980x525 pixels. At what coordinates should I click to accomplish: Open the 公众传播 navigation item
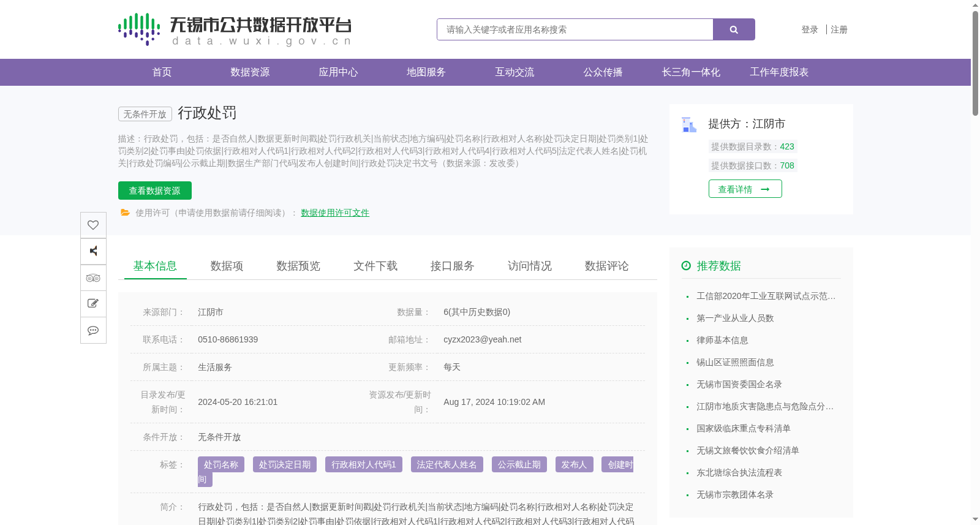pyautogui.click(x=603, y=72)
